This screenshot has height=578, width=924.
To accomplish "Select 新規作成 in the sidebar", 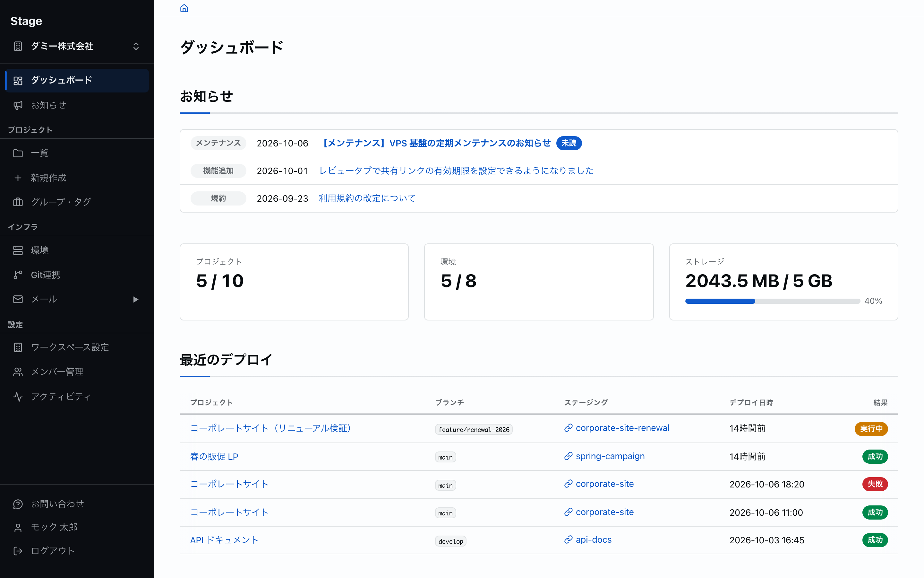I will pos(77,178).
